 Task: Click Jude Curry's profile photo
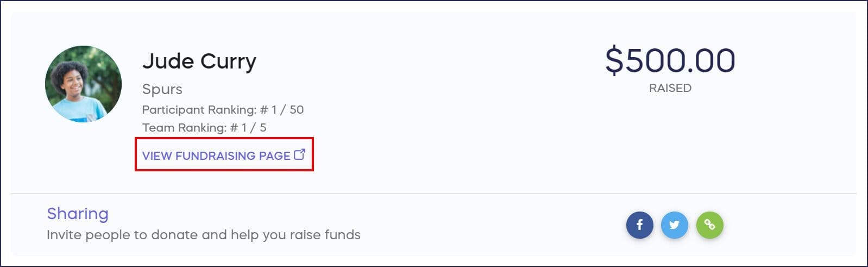[83, 84]
